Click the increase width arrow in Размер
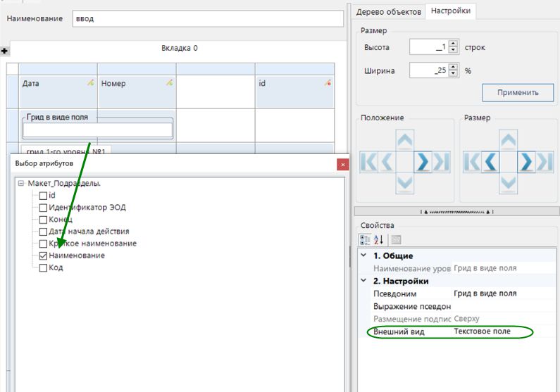This screenshot has height=392, width=560. coord(526,162)
